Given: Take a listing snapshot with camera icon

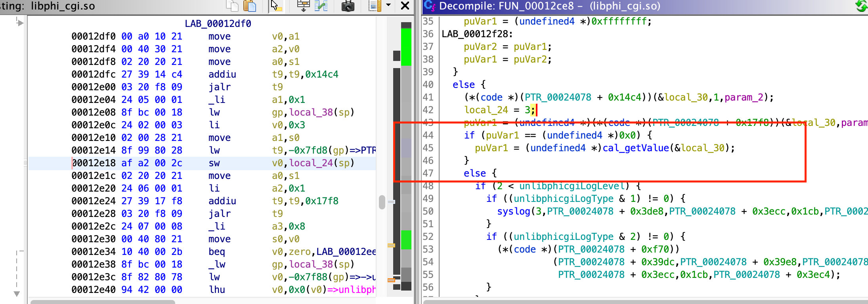Looking at the screenshot, I should 348,6.
